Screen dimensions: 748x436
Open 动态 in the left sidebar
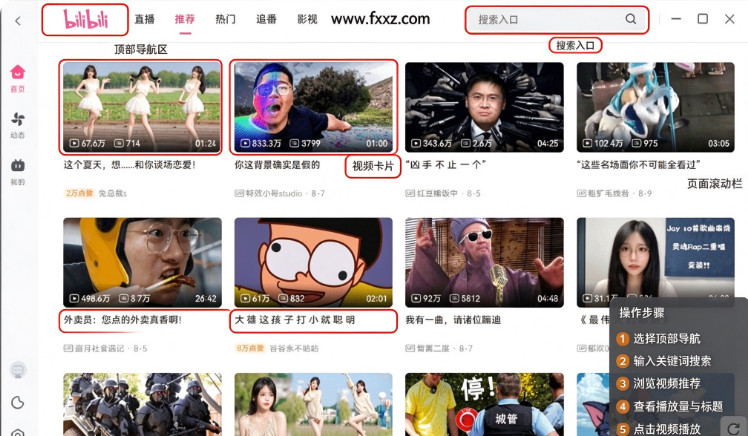click(x=18, y=125)
